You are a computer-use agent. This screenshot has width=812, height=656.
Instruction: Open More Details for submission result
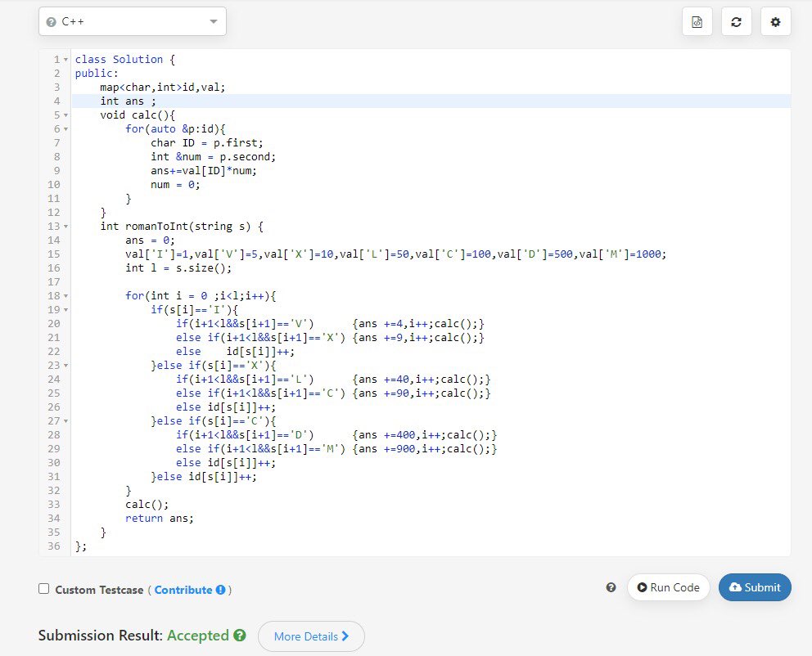coord(311,636)
